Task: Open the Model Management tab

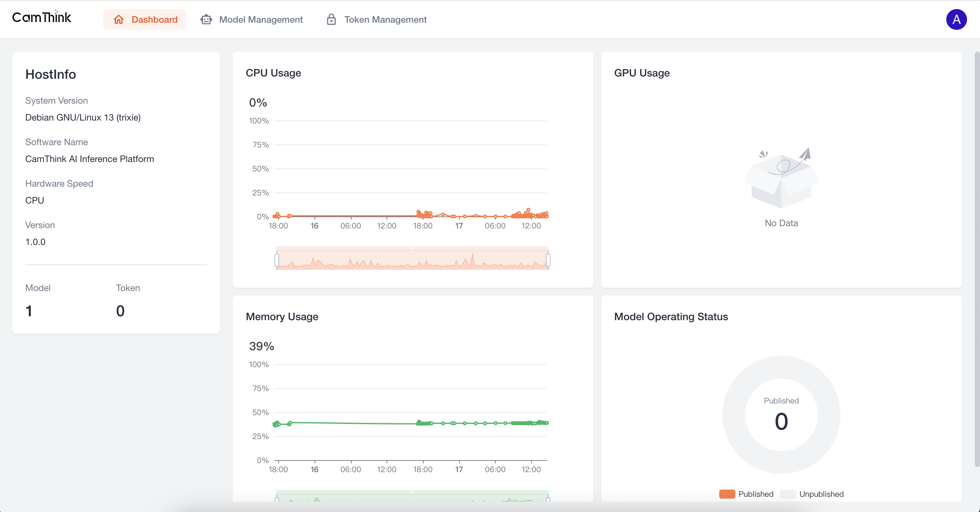Action: (x=261, y=19)
